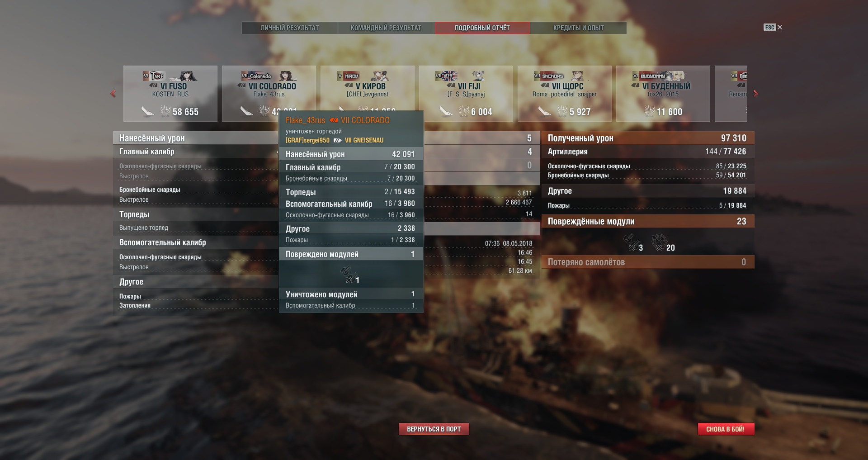Click the tooltip's damaged module icon
This screenshot has height=460, width=868.
point(347,275)
